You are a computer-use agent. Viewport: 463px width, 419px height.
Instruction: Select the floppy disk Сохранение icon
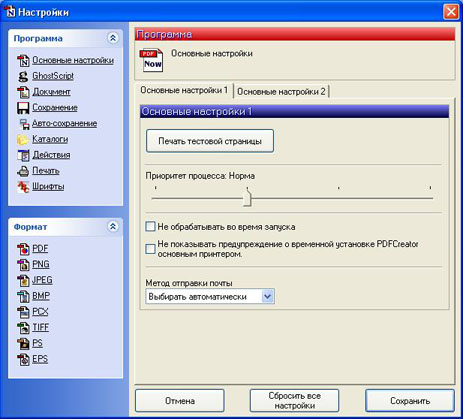click(23, 108)
